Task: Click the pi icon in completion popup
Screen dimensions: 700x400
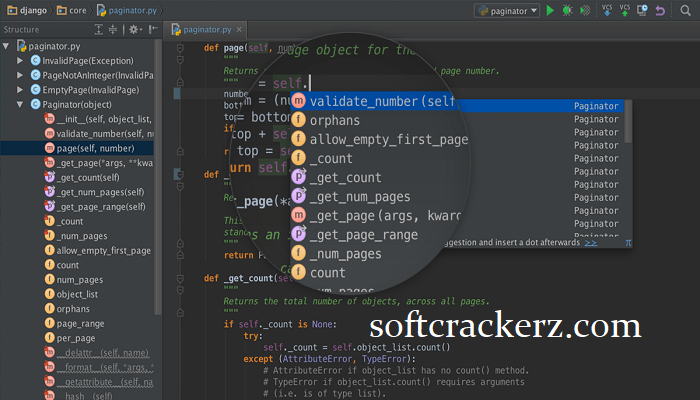Action: tap(628, 242)
